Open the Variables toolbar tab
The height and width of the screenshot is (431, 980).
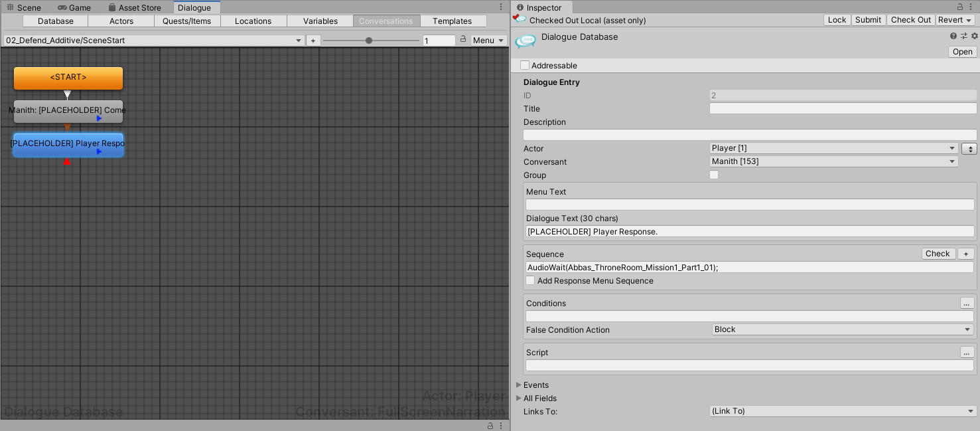[320, 21]
